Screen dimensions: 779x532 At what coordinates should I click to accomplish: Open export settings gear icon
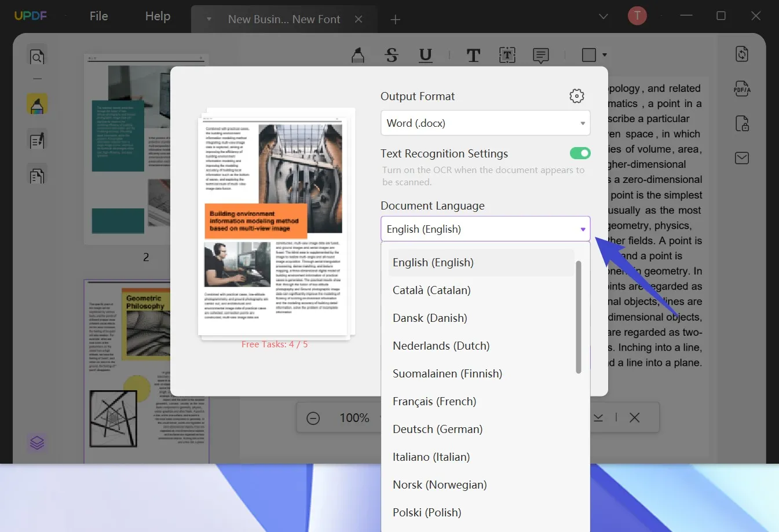(x=576, y=96)
